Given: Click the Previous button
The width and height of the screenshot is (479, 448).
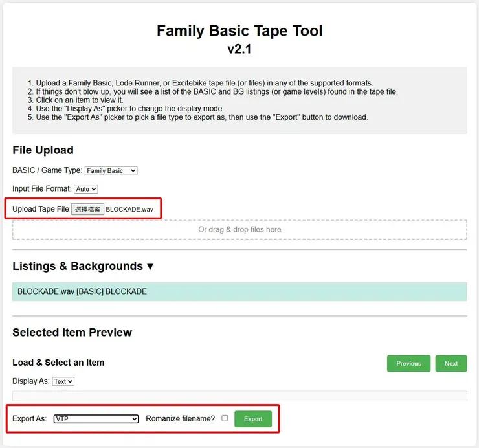Looking at the screenshot, I should (x=408, y=363).
